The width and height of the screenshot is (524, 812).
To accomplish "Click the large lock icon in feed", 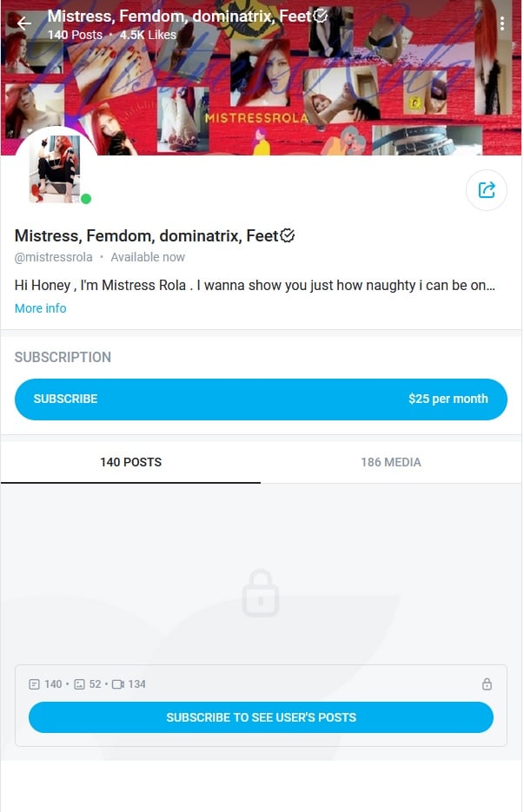I will tap(261, 593).
